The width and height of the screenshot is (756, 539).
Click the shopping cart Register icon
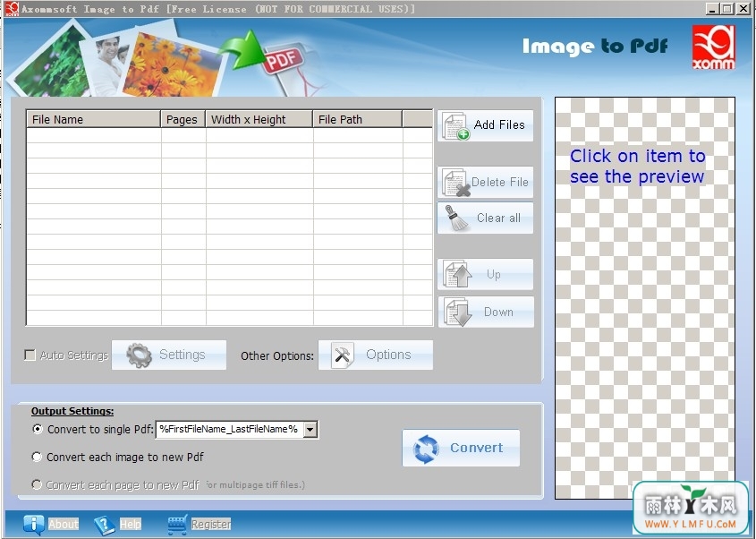[178, 525]
